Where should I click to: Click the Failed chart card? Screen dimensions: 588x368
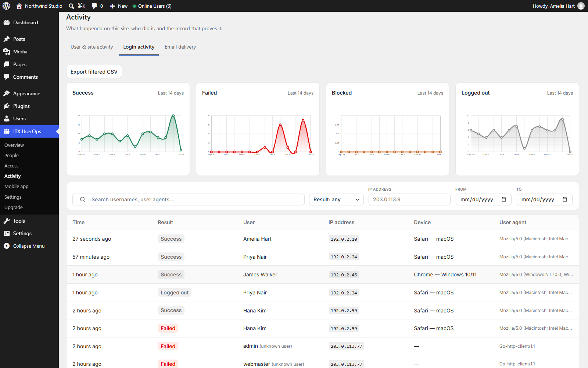(258, 129)
